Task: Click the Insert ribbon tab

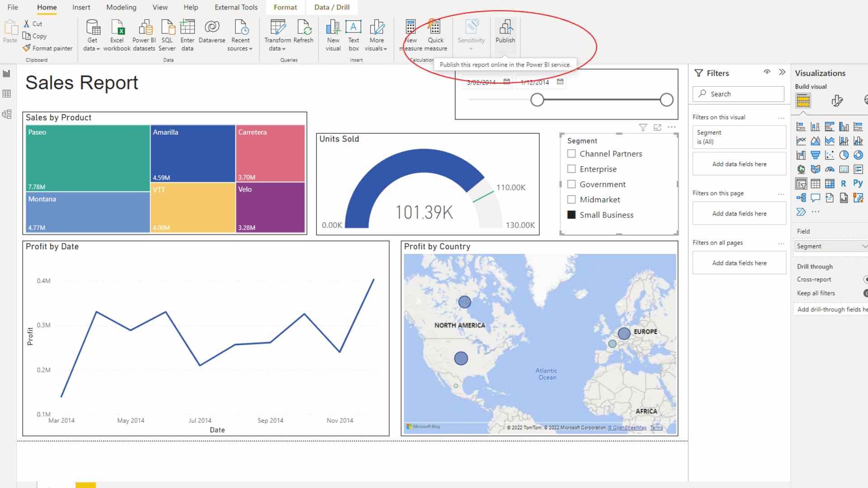Action: (81, 7)
